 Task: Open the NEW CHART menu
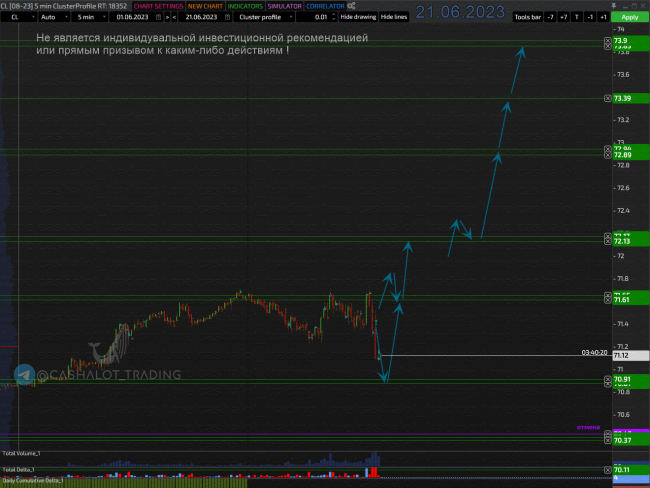(205, 6)
